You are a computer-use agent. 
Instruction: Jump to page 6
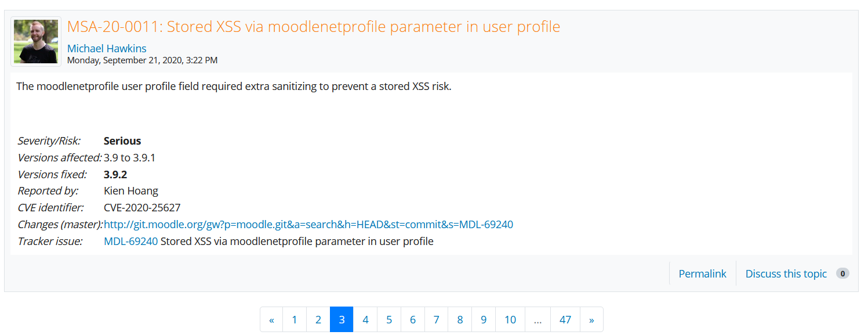[x=413, y=319]
